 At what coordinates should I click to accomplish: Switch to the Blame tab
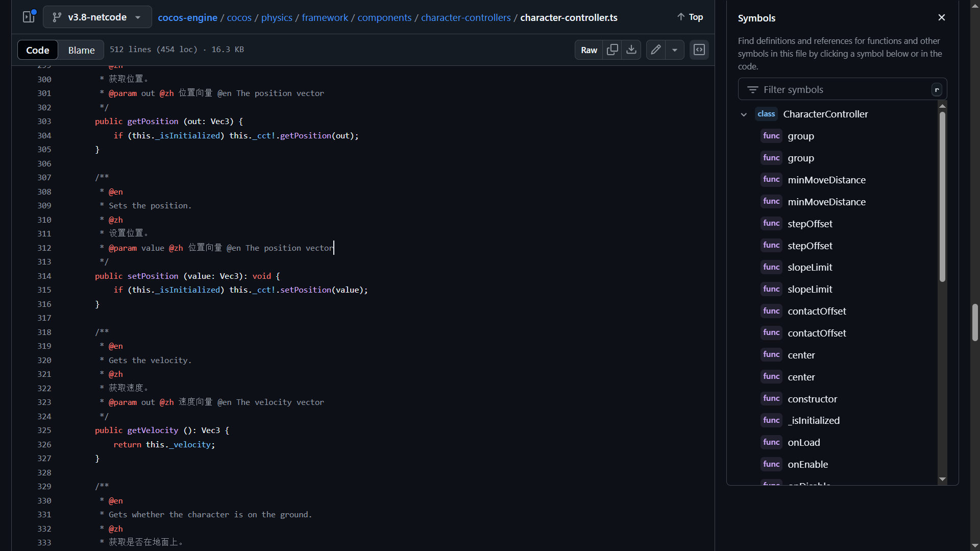[x=81, y=50]
